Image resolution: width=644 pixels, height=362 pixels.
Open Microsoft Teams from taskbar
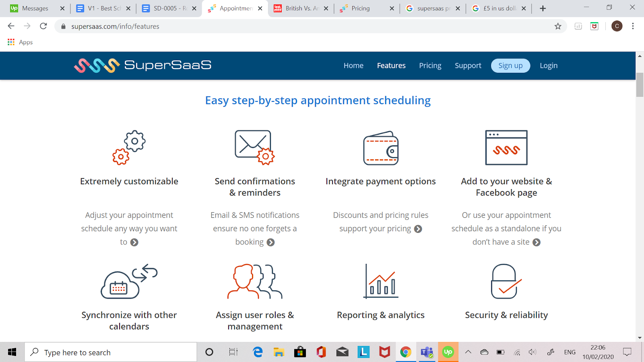[x=427, y=352]
